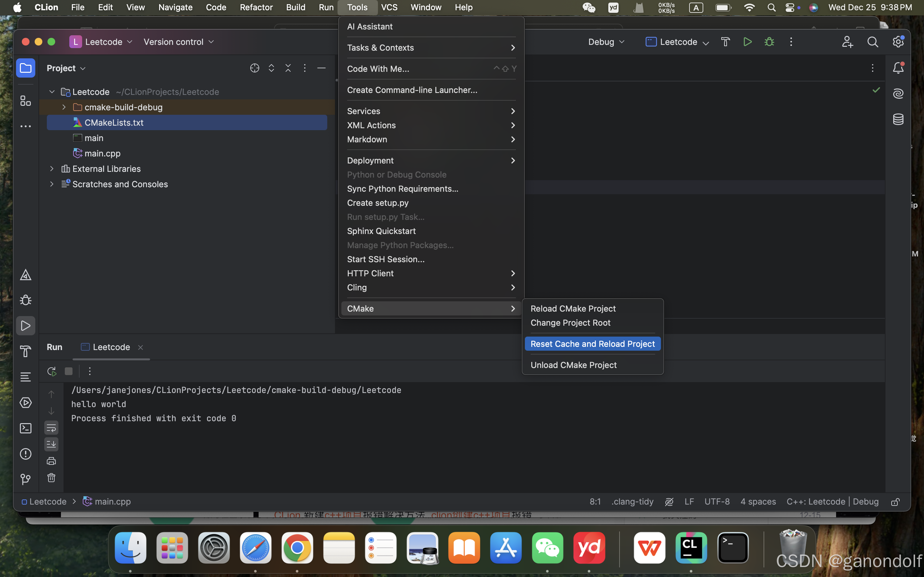Screen dimensions: 924x577
Task: Open the Debug build profile dropdown
Action: [606, 42]
